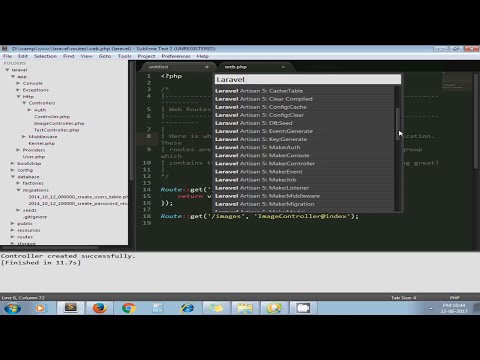Expand the resources folder
Screen dimensions: 480x360
pyautogui.click(x=13, y=230)
